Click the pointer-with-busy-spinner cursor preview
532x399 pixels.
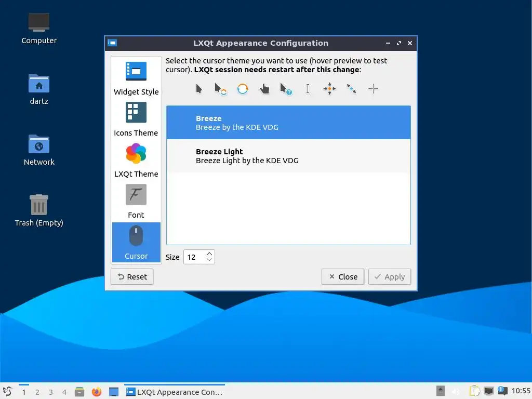pos(220,89)
